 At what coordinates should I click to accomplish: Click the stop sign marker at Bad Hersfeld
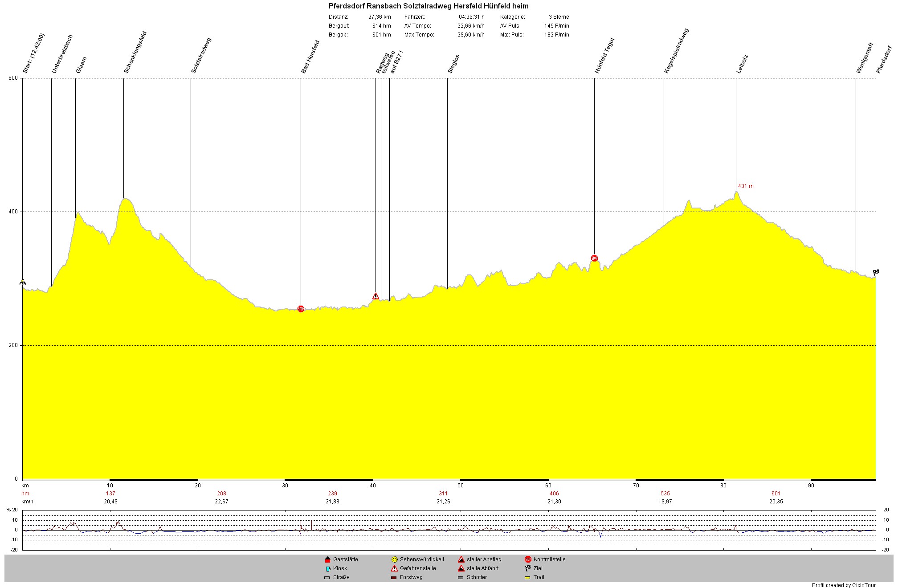[x=301, y=309]
